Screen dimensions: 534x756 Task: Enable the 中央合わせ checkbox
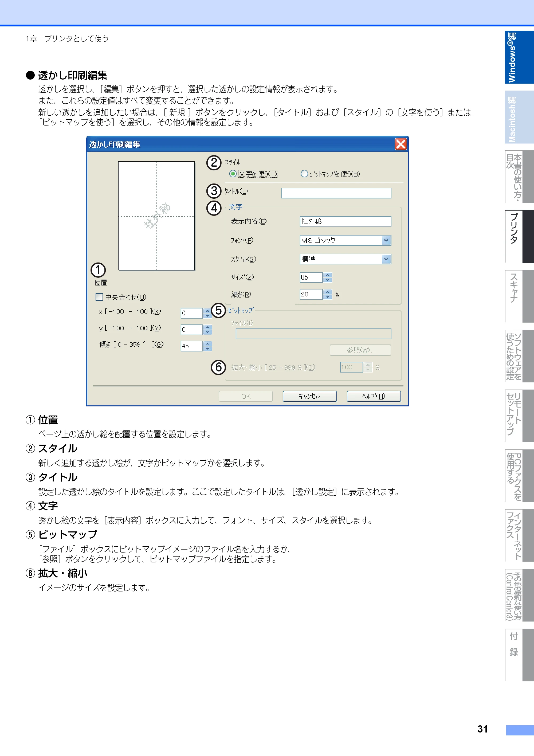coord(99,297)
